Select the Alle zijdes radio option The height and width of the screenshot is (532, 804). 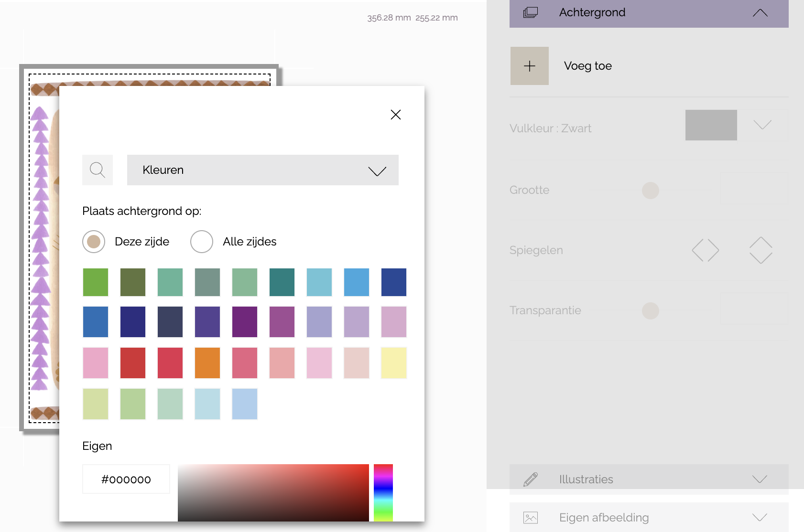click(202, 242)
